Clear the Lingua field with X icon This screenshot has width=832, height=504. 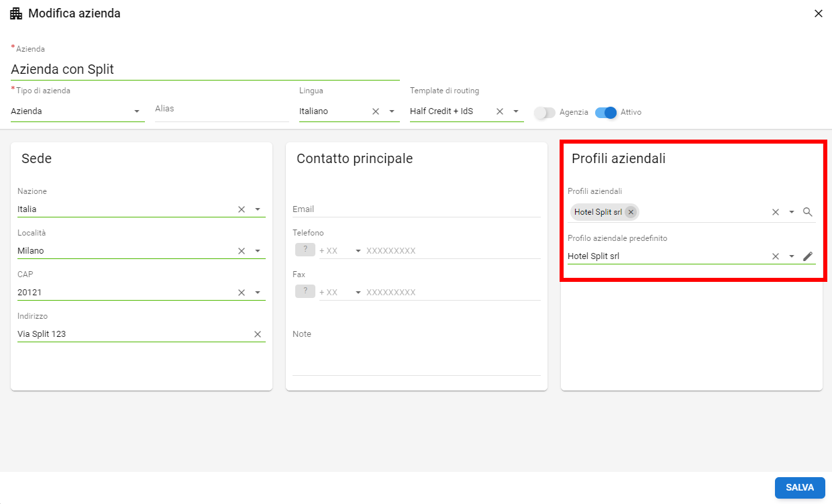pos(376,111)
